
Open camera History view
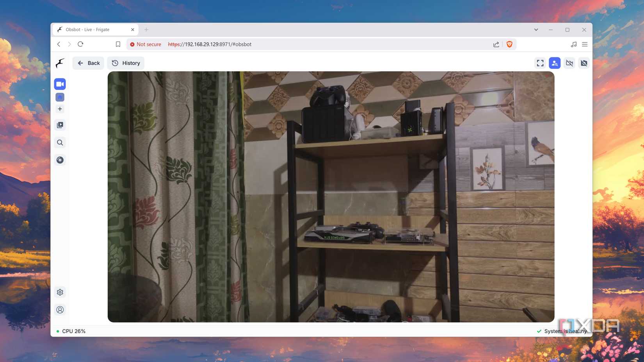[126, 63]
